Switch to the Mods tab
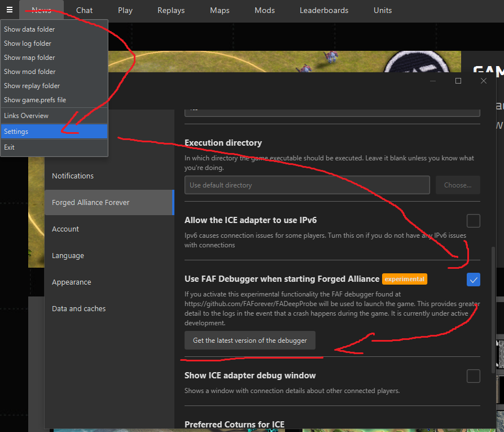 265,10
